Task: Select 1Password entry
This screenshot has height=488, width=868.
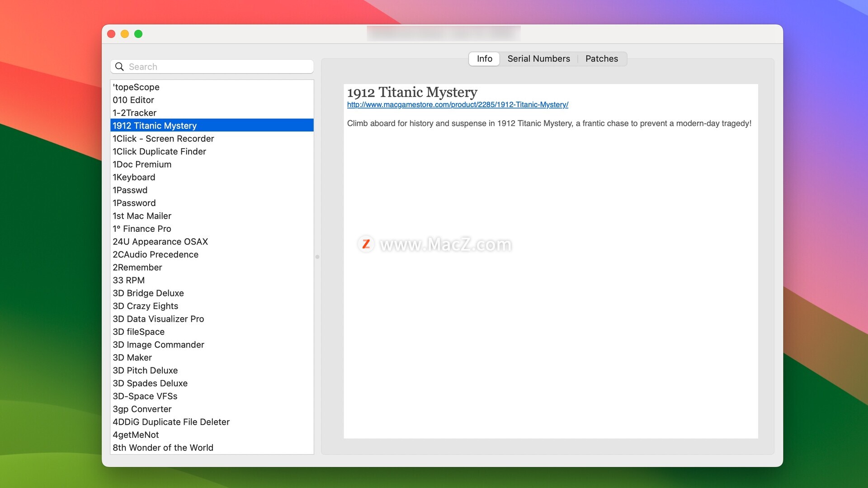Action: (x=212, y=203)
